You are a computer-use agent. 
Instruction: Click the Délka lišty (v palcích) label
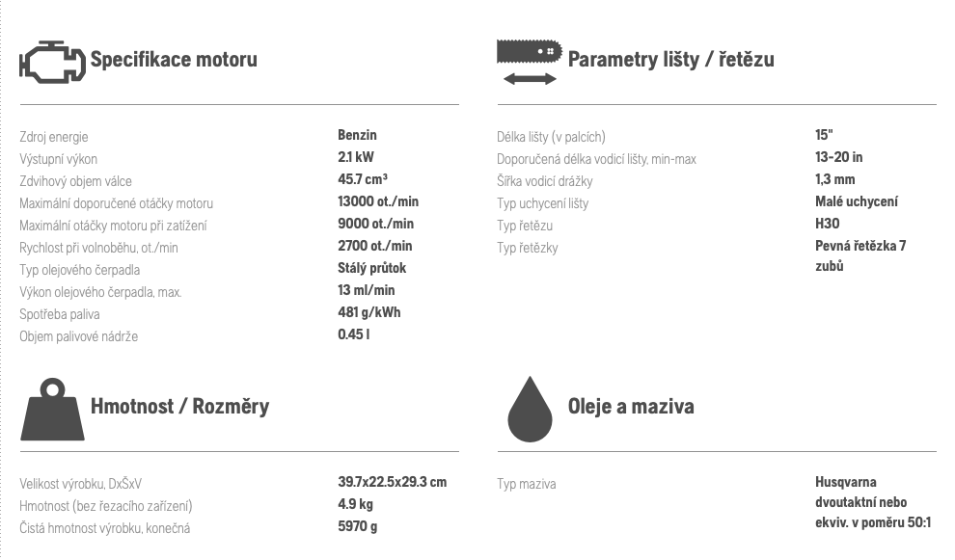point(551,137)
